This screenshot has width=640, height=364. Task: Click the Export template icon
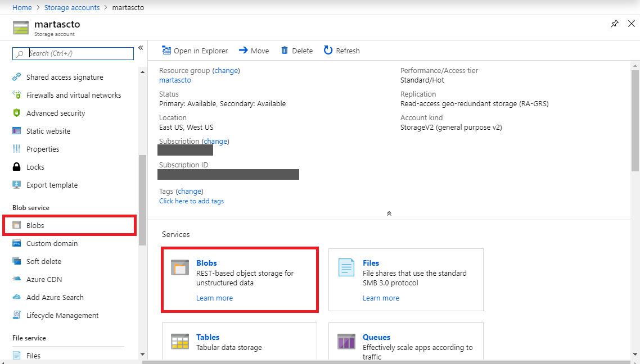[x=16, y=185]
